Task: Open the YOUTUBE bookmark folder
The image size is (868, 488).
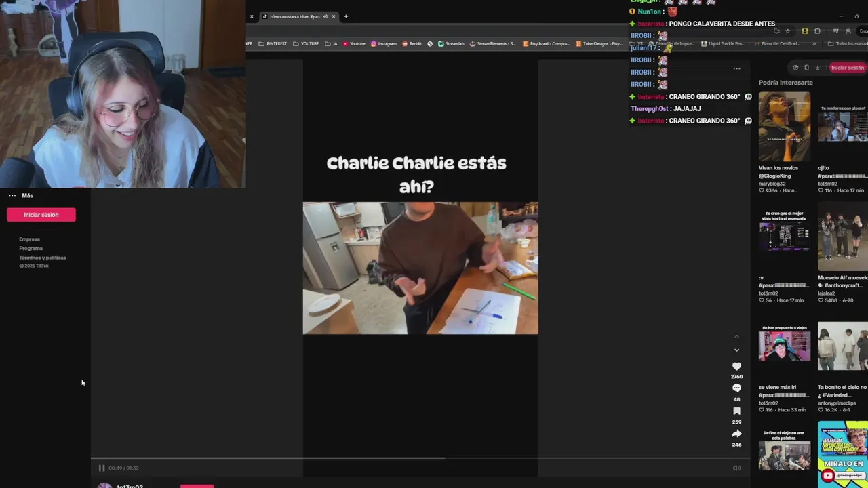Action: click(x=306, y=43)
